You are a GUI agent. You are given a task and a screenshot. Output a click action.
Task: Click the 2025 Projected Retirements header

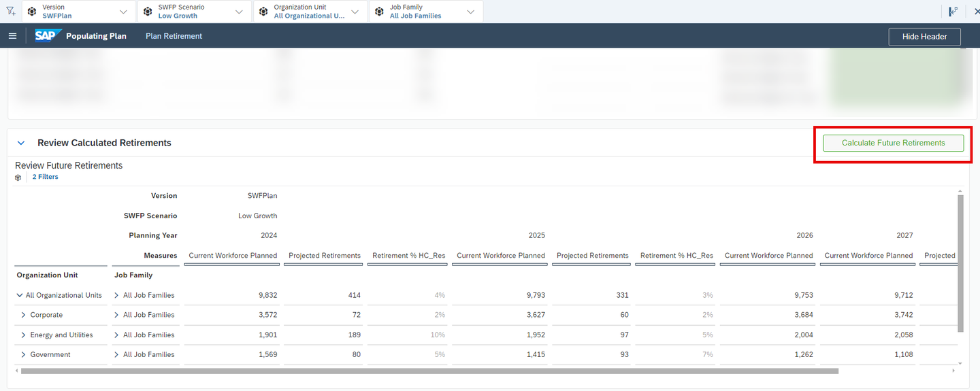(593, 256)
